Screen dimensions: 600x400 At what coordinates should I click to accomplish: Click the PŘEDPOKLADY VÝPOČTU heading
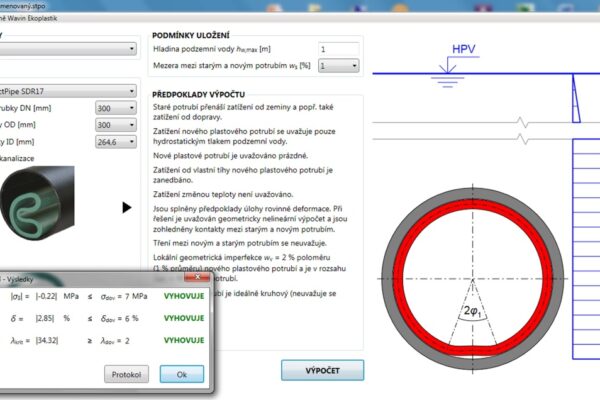(199, 94)
